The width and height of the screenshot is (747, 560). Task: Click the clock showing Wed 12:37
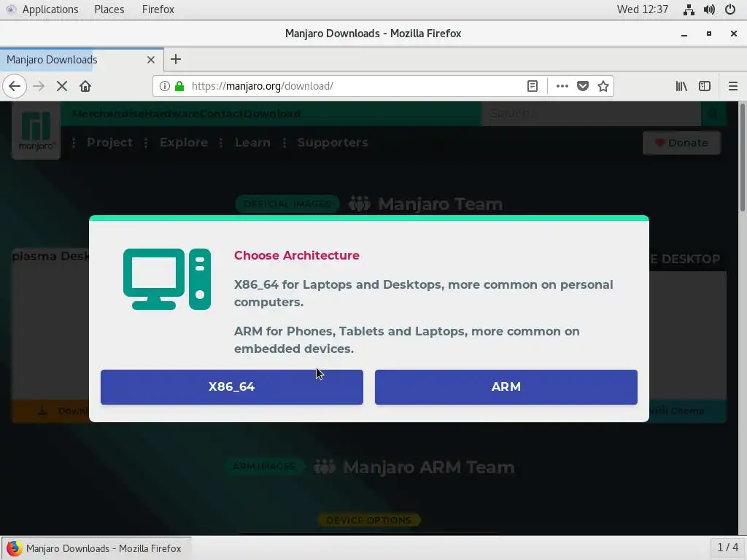[642, 9]
